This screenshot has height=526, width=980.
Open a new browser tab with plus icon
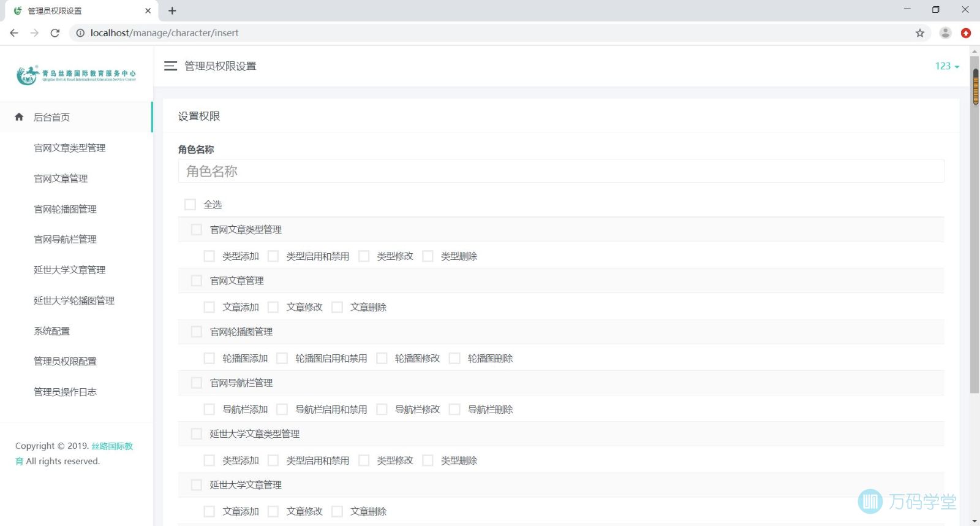coord(172,10)
